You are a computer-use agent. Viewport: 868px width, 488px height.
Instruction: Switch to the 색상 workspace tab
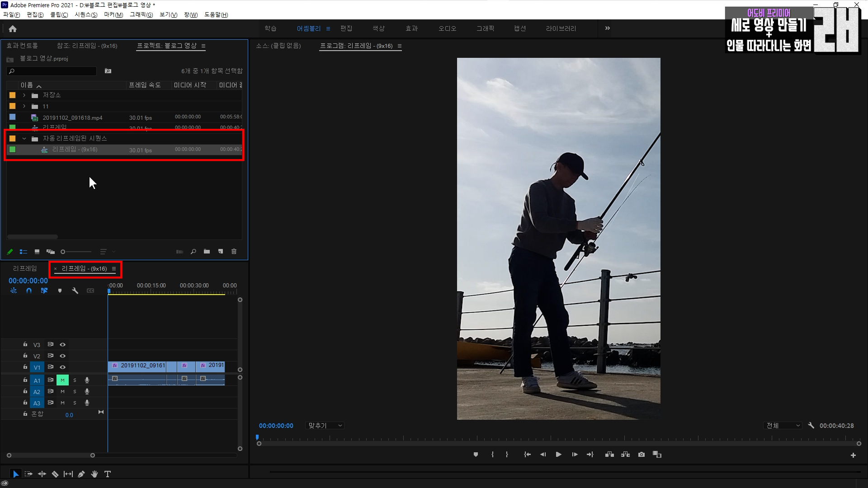378,28
